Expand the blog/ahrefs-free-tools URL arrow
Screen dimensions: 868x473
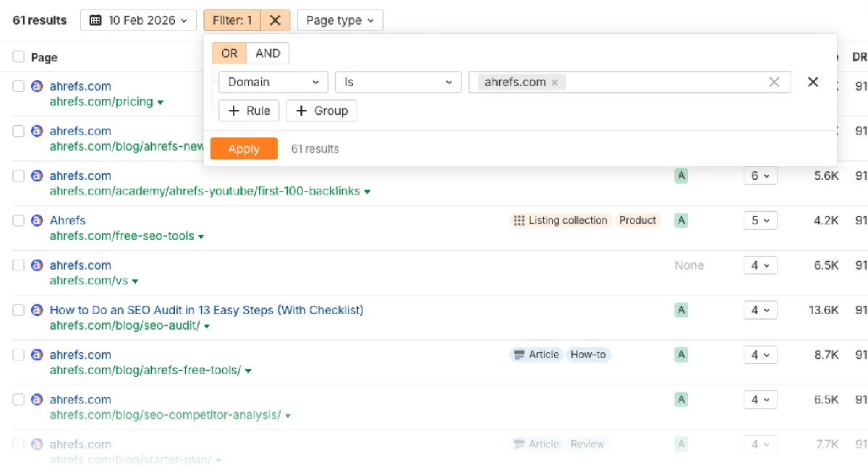[248, 372]
